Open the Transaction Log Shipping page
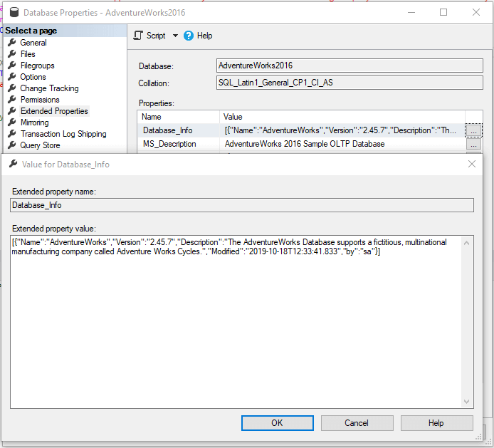 [x=63, y=134]
